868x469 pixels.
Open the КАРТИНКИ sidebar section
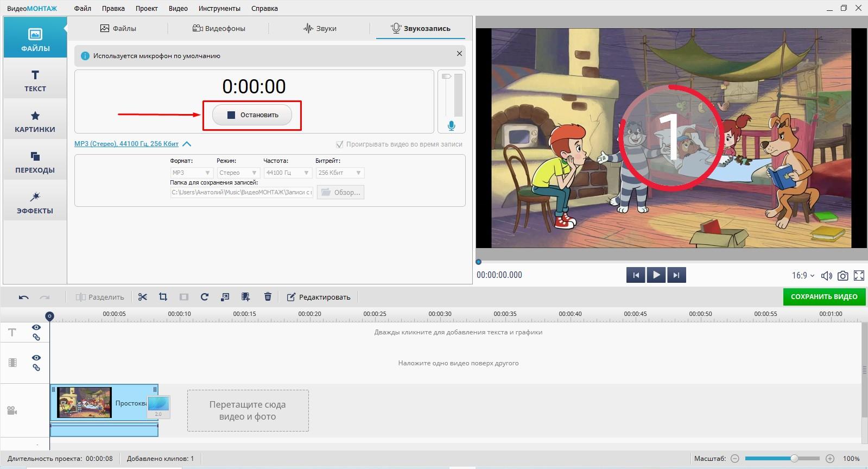35,121
